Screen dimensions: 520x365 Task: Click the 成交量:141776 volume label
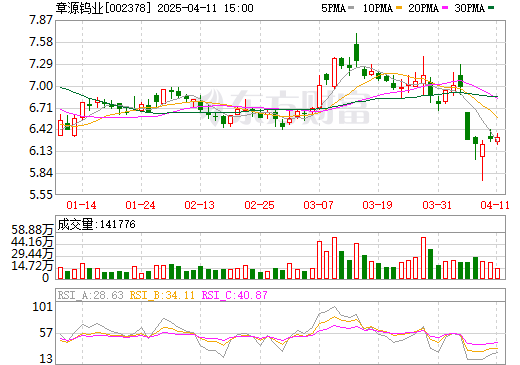(x=97, y=224)
